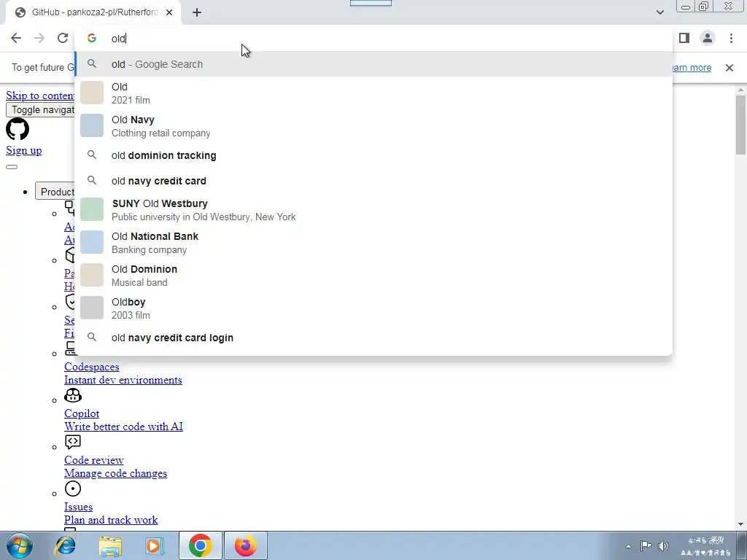Click the info bar 'Learn more' link
747x560 pixels.
pyautogui.click(x=692, y=68)
